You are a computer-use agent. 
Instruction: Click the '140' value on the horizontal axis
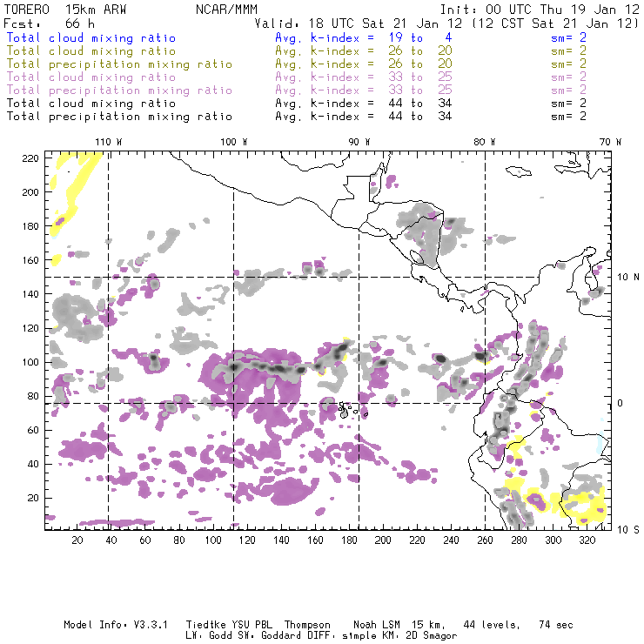pyautogui.click(x=281, y=540)
